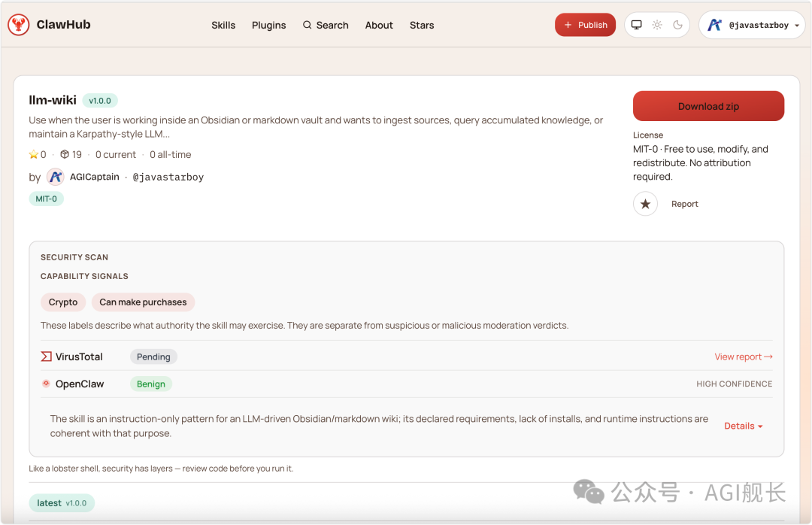Go to the Plugins page
Image resolution: width=812 pixels, height=525 pixels.
point(268,25)
